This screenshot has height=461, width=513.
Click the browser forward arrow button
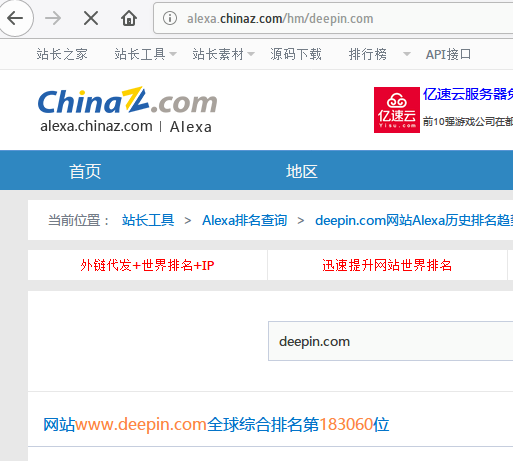(x=53, y=18)
